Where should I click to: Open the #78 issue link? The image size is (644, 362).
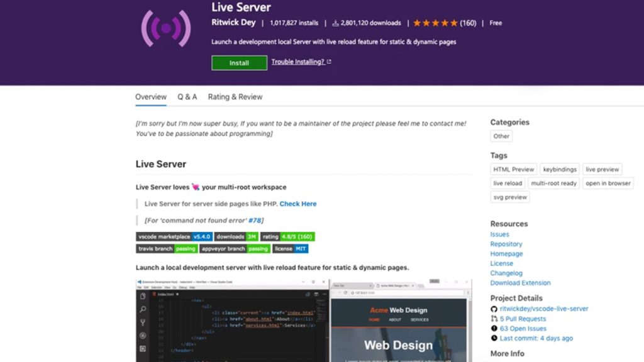point(255,221)
